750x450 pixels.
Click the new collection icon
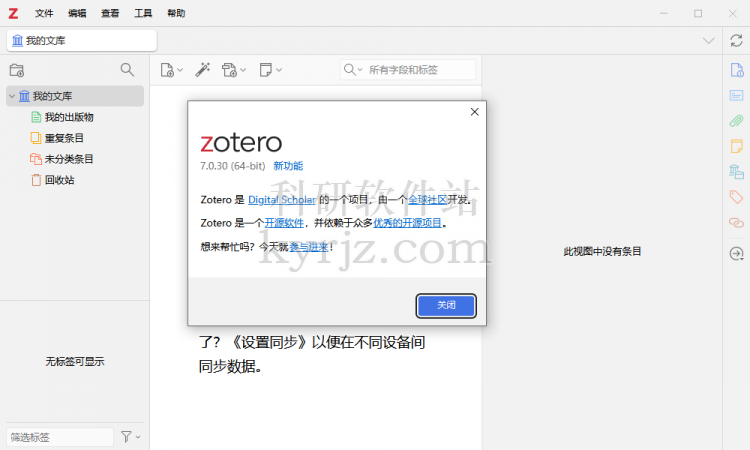click(17, 70)
